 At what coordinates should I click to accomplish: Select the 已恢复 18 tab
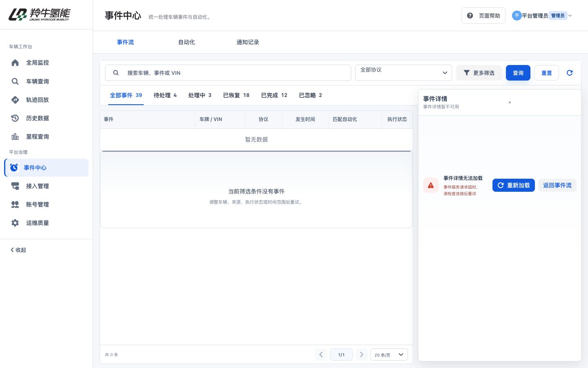point(236,95)
